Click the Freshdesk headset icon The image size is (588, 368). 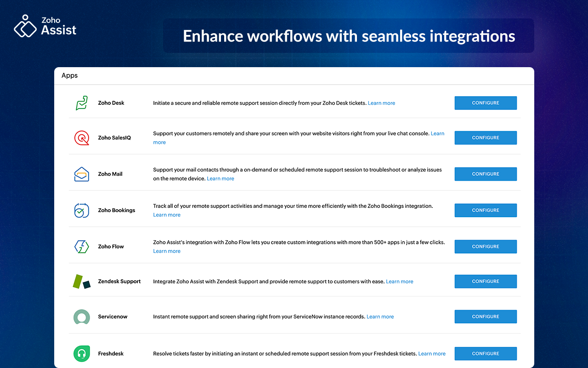tap(81, 354)
